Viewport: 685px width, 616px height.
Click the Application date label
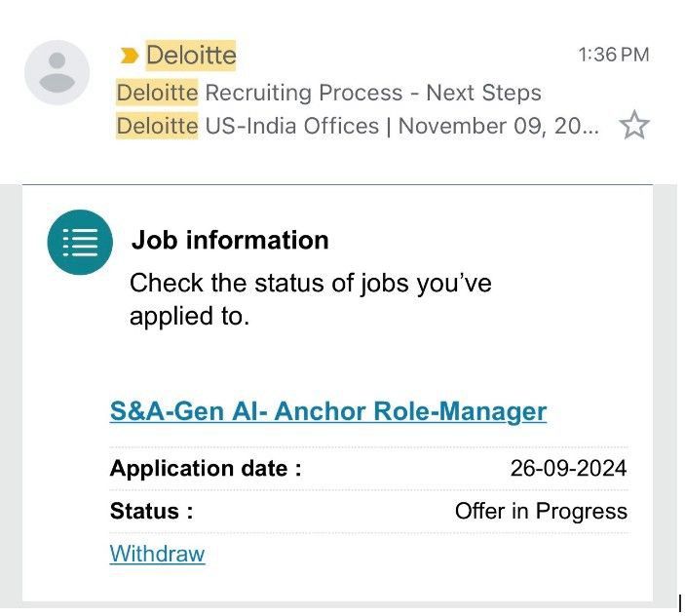pyautogui.click(x=206, y=468)
